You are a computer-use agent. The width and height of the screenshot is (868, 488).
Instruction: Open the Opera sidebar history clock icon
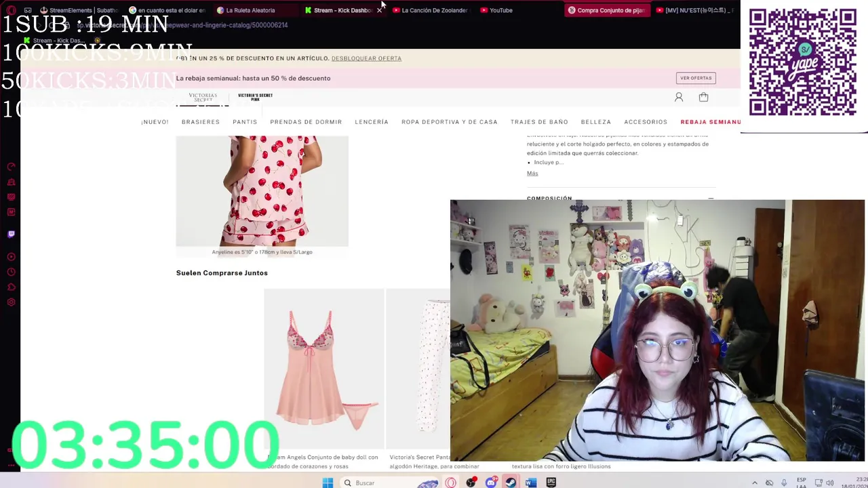11,272
